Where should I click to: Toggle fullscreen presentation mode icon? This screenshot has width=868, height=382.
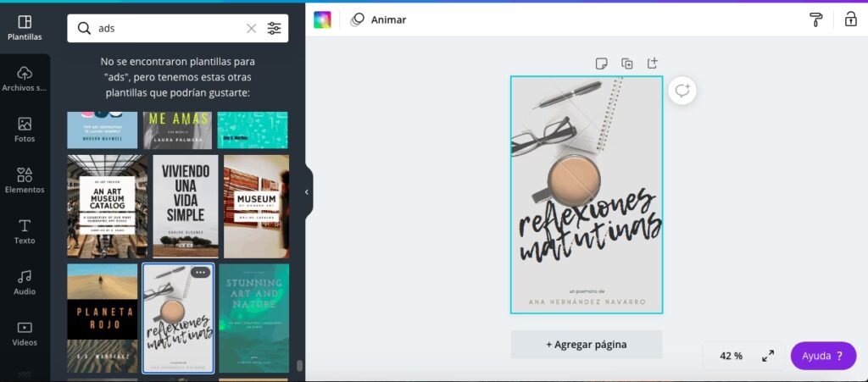768,356
